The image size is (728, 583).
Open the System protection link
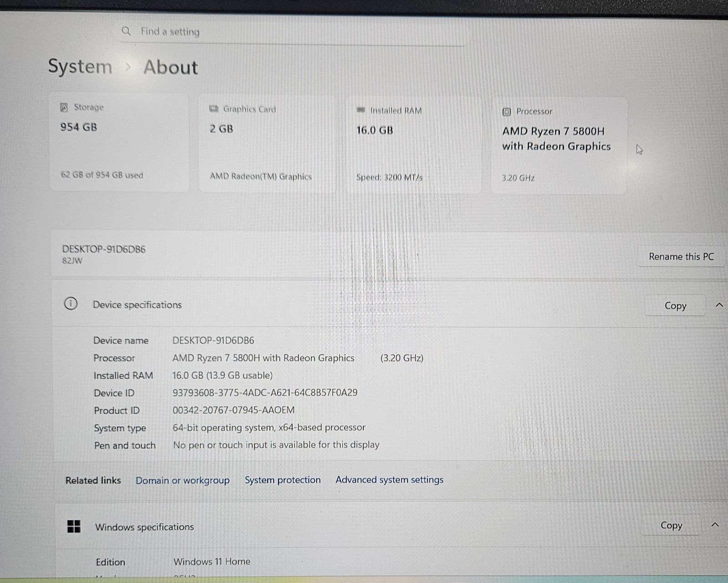tap(283, 480)
